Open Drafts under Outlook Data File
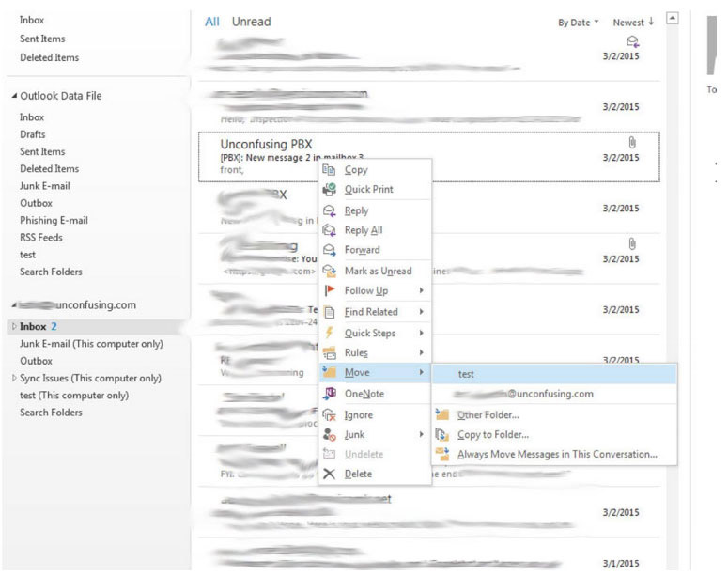Screen dimensions: 728x576 coord(33,134)
